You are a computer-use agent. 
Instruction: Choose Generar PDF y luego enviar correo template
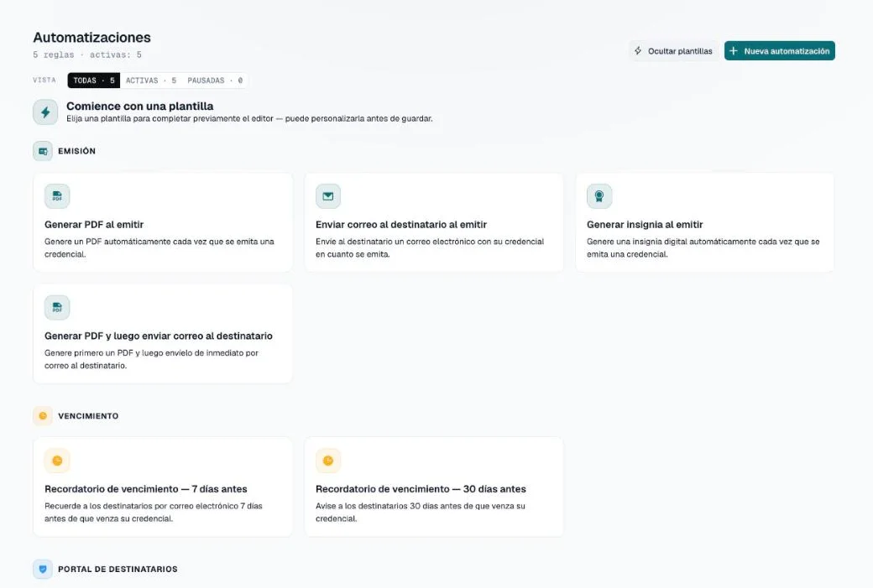(163, 334)
